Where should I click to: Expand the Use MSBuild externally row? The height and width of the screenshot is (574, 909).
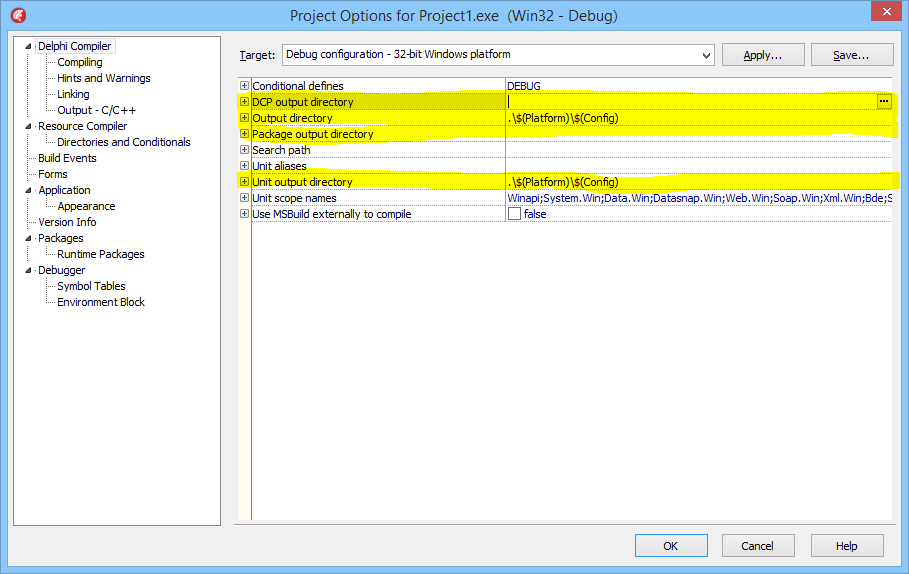tap(245, 214)
